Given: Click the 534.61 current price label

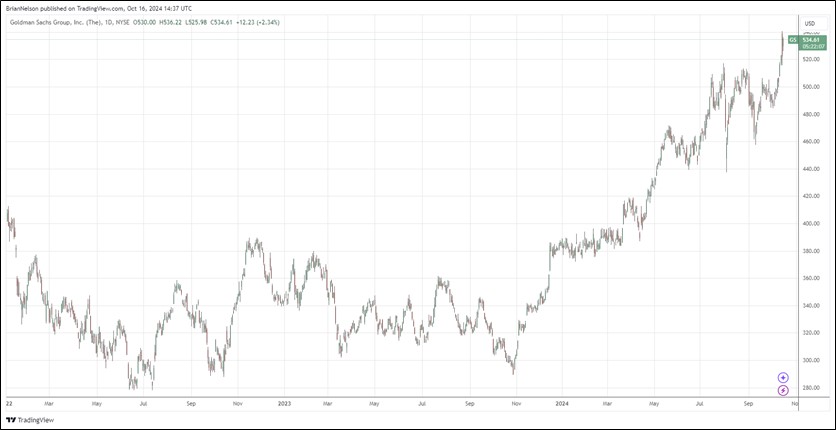Looking at the screenshot, I should (x=813, y=40).
